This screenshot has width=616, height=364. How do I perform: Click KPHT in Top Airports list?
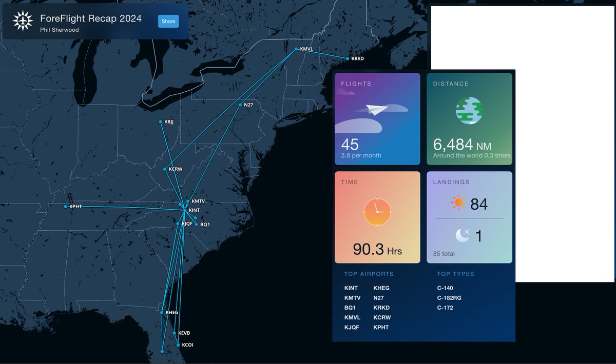click(x=381, y=327)
